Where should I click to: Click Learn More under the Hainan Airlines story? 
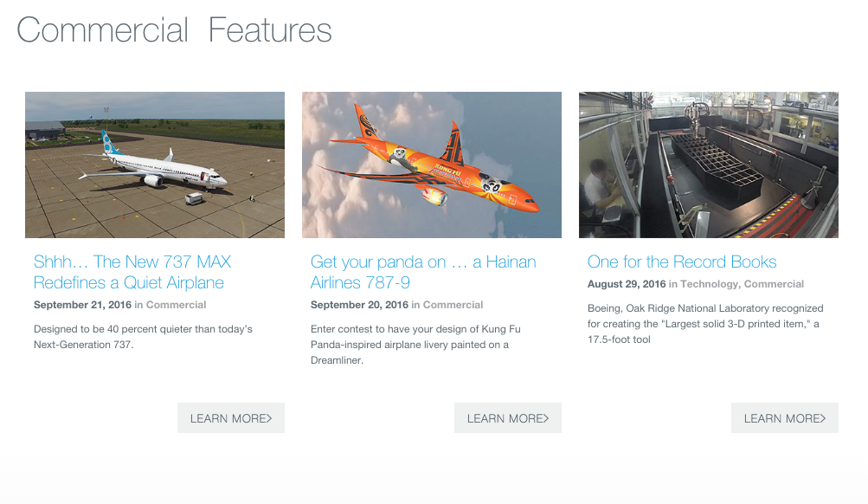508,418
